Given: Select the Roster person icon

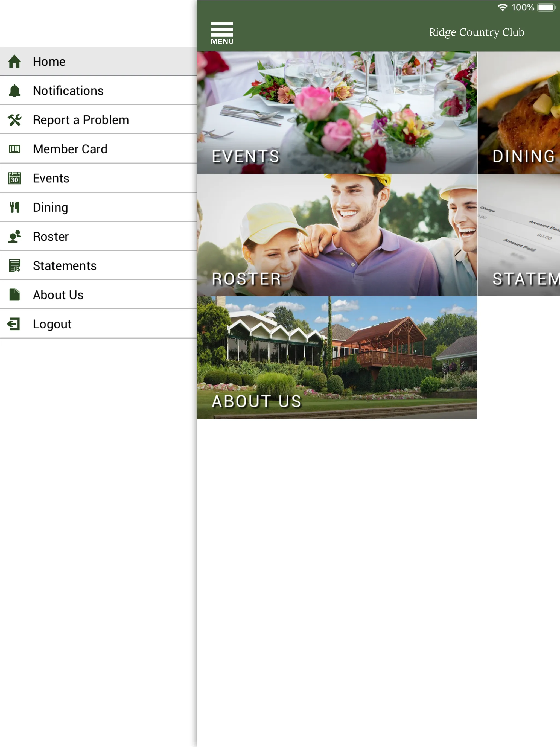Looking at the screenshot, I should 15,236.
